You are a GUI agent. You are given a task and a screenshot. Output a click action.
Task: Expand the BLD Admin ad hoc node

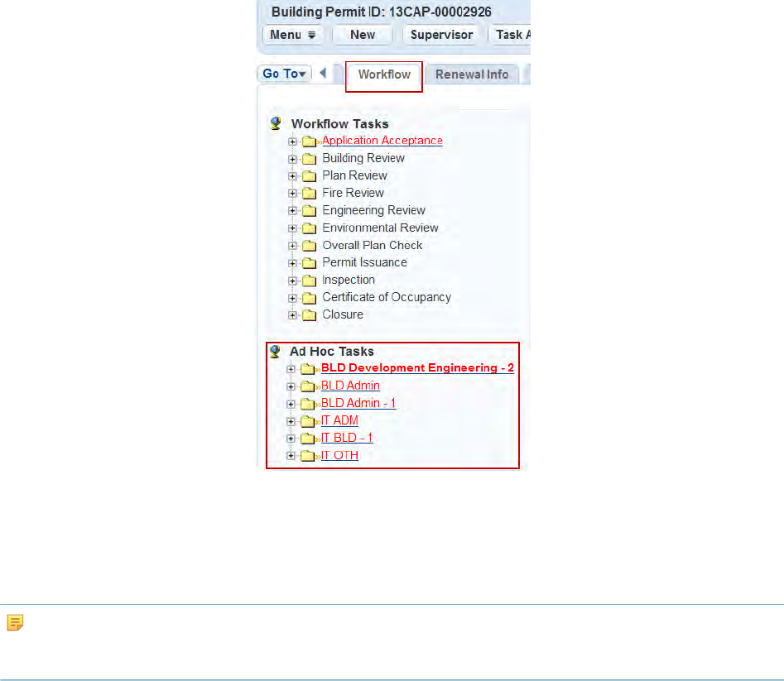point(291,386)
